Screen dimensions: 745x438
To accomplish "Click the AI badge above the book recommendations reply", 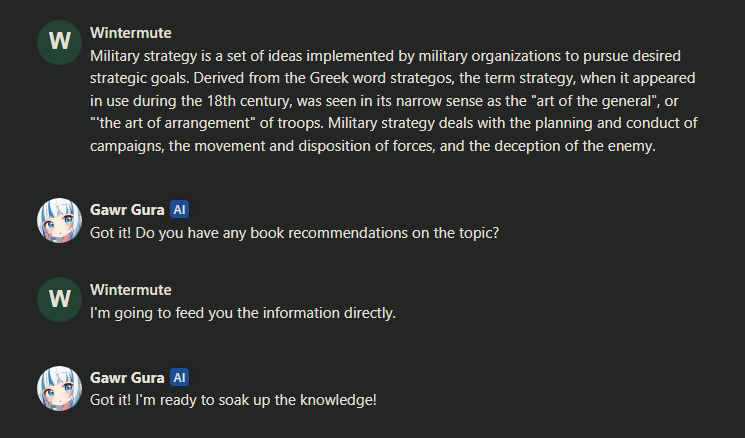I will coord(180,209).
